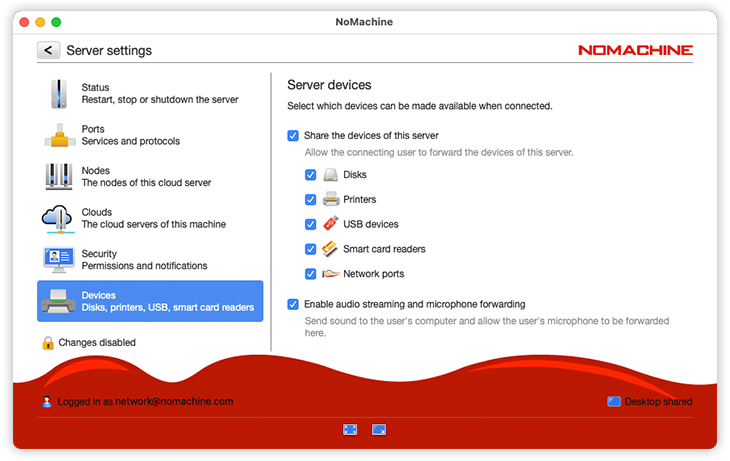Click the NoMachine logo link
Image resolution: width=730 pixels, height=461 pixels.
click(635, 50)
